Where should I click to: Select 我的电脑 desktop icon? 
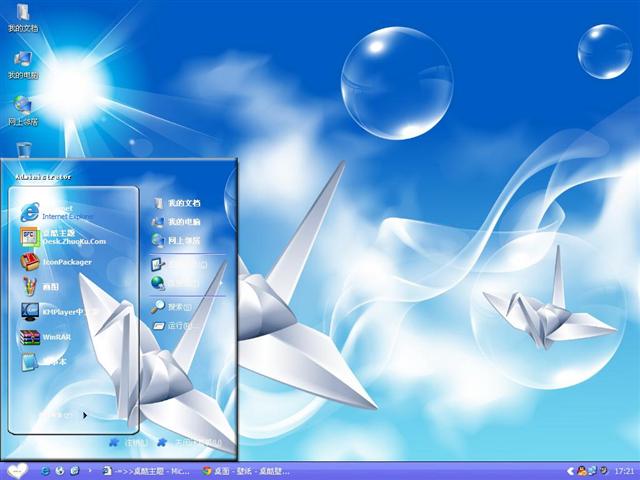23,65
